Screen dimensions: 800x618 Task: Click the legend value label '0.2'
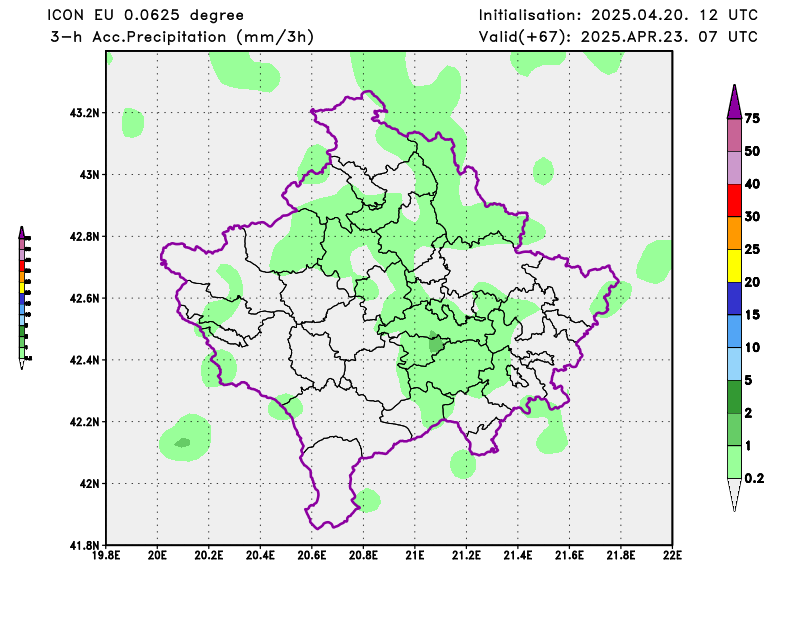[x=754, y=478]
